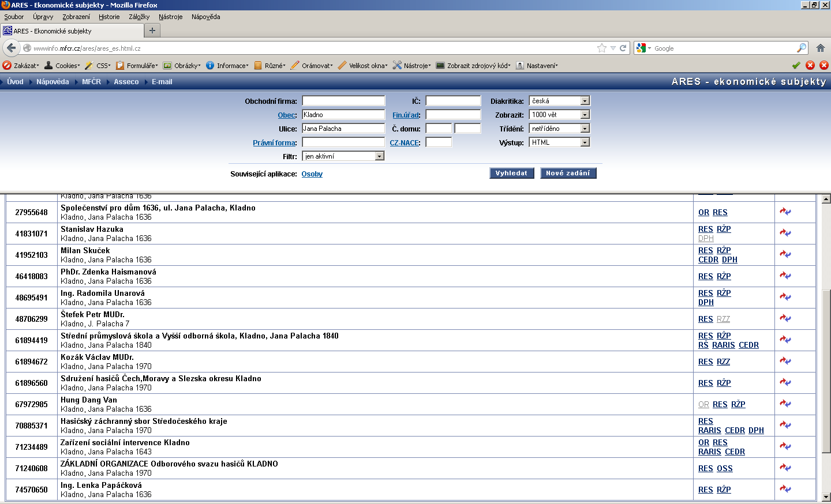Click red arrow icon for Stanislav Hazuka row
831x504 pixels.
[x=785, y=233]
